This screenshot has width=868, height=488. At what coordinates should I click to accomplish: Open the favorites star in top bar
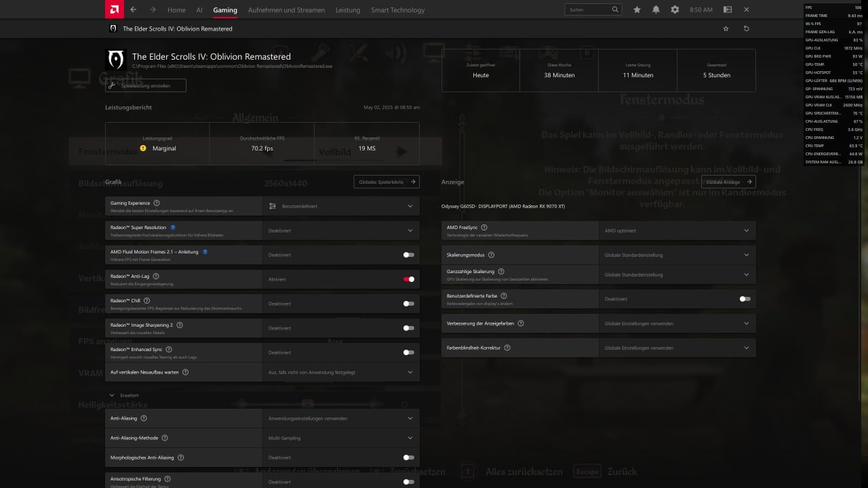click(637, 9)
